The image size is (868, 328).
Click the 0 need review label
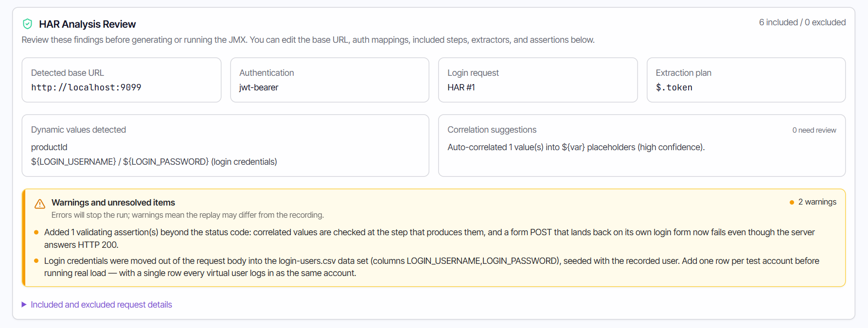point(814,130)
